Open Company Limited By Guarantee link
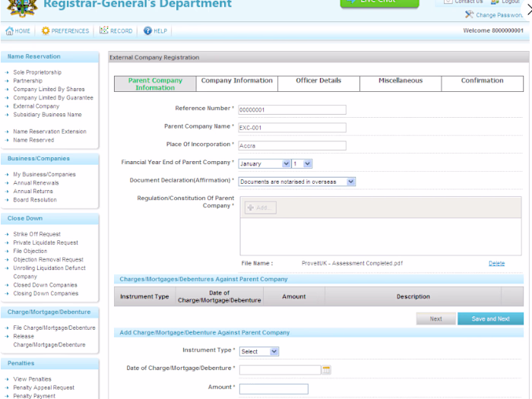 coord(53,98)
